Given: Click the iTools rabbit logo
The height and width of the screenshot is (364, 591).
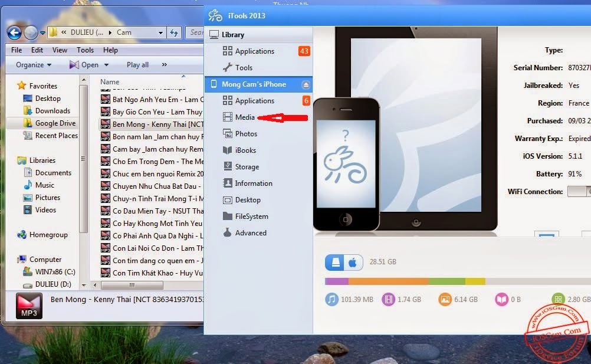Looking at the screenshot, I should click(x=215, y=15).
